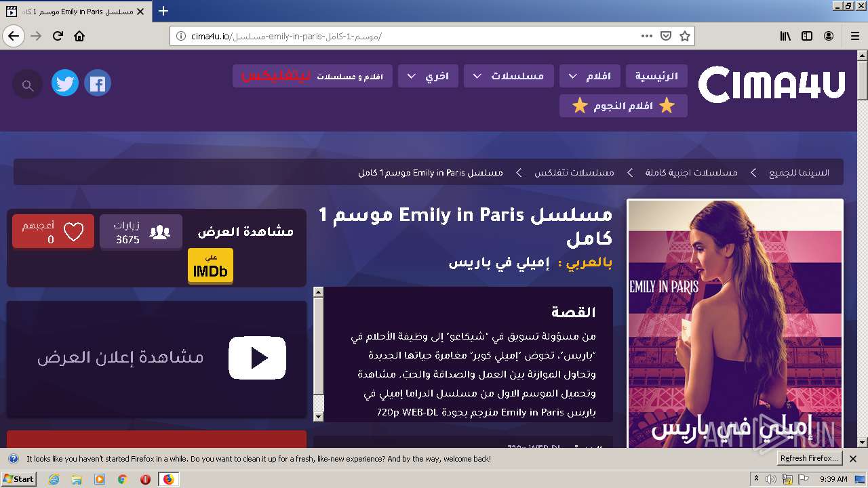Click the Pocket save icon

[x=666, y=36]
